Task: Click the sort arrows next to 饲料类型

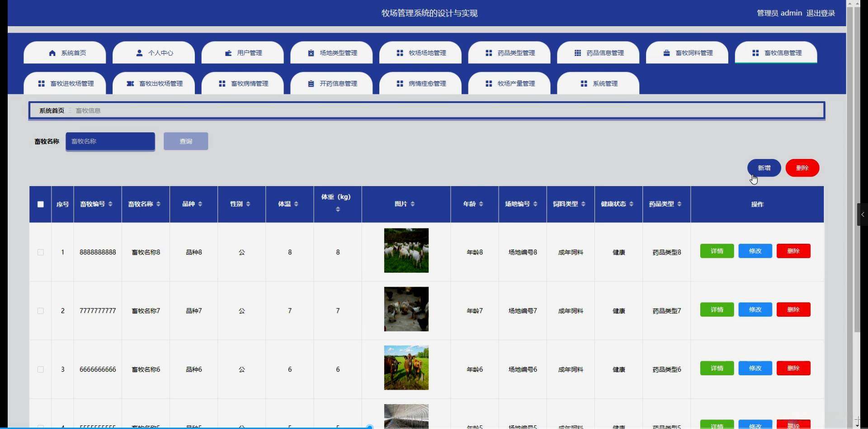Action: coord(583,204)
